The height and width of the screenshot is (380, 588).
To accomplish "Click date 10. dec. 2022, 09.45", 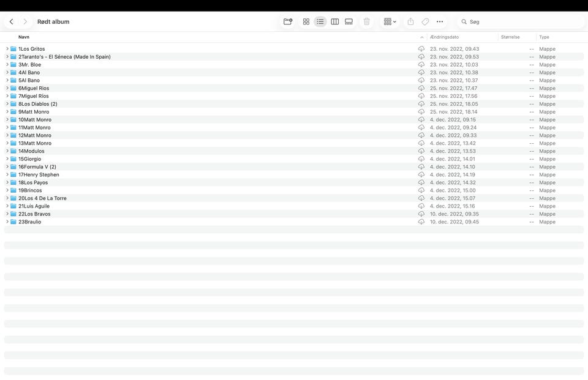I will click(x=454, y=222).
